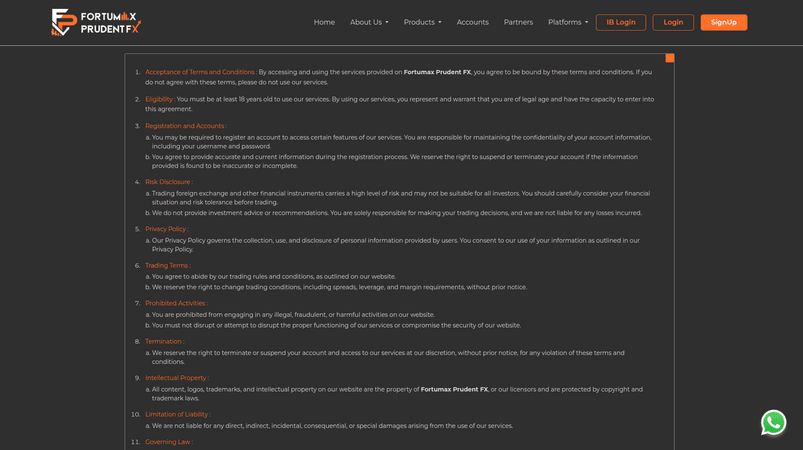The width and height of the screenshot is (803, 450).
Task: Open the WhatsApp chat icon
Action: click(x=773, y=422)
